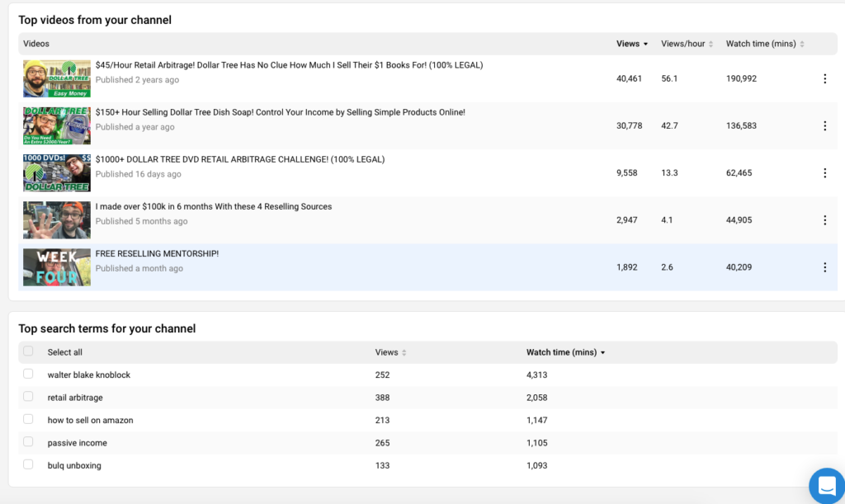The height and width of the screenshot is (504, 845).
Task: Click the 44,905 watch time value
Action: coord(739,220)
